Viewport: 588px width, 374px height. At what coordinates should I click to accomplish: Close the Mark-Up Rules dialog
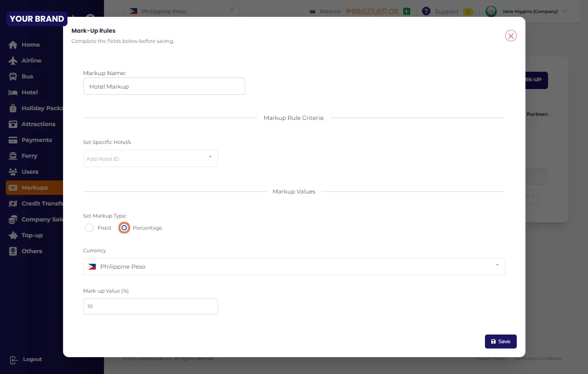click(x=510, y=36)
